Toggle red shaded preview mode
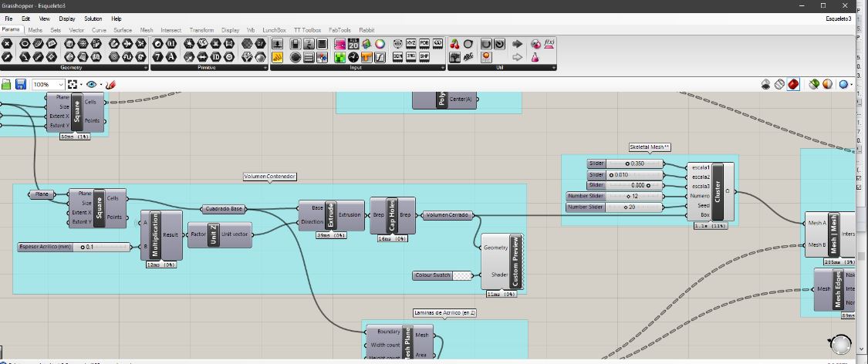 tap(792, 84)
